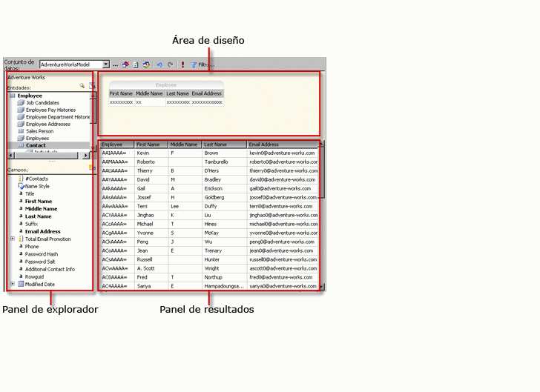540x392 pixels.
Task: Open the Filtro filter button
Action: point(202,64)
